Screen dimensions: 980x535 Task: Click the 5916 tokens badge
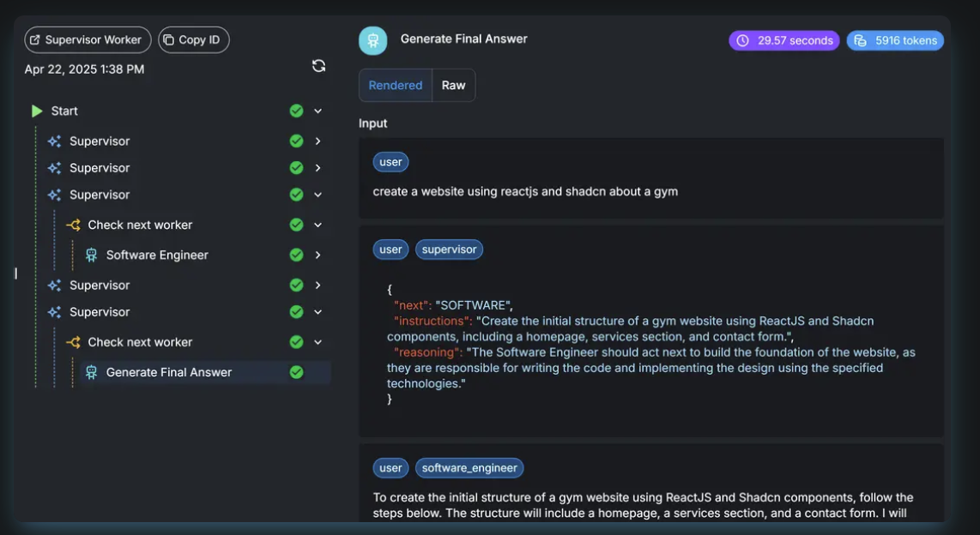click(x=895, y=40)
